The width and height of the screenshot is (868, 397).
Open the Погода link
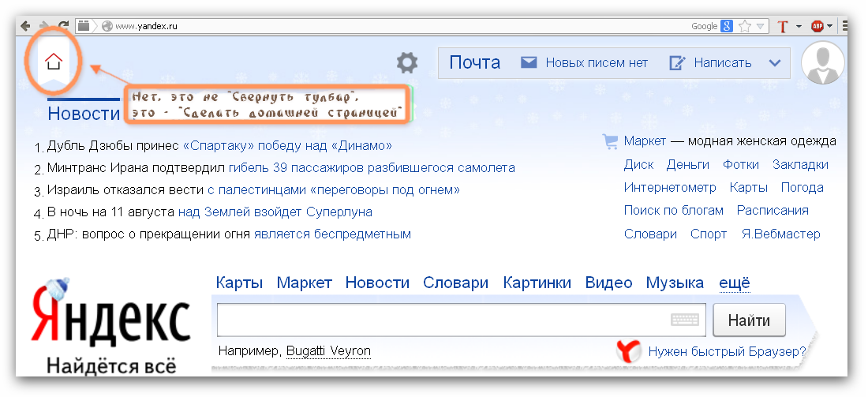tap(803, 188)
